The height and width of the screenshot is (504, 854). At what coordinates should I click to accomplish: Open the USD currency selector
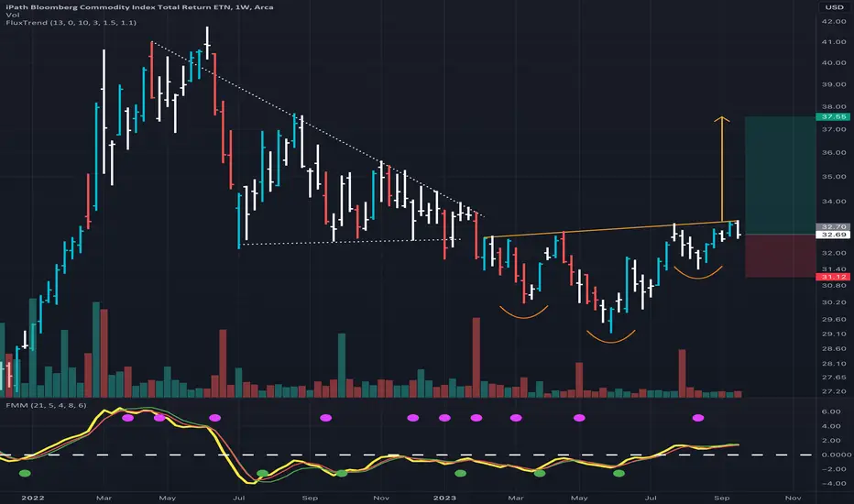coord(834,7)
